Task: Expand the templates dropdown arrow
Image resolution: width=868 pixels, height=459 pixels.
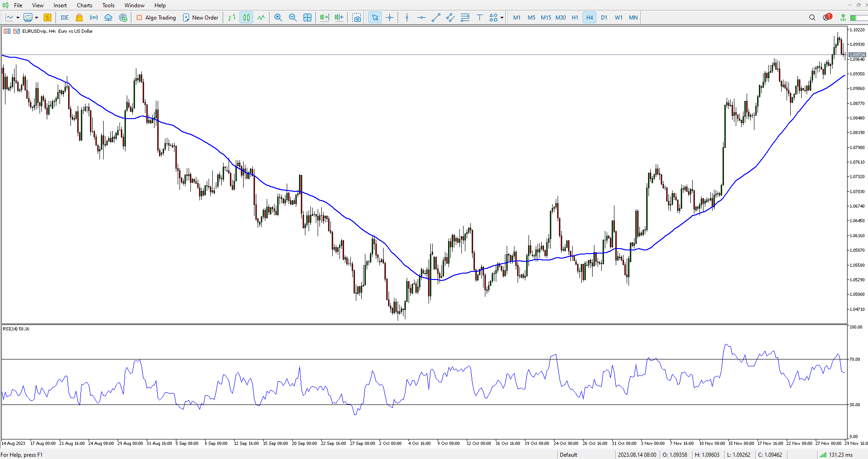Action: click(36, 18)
